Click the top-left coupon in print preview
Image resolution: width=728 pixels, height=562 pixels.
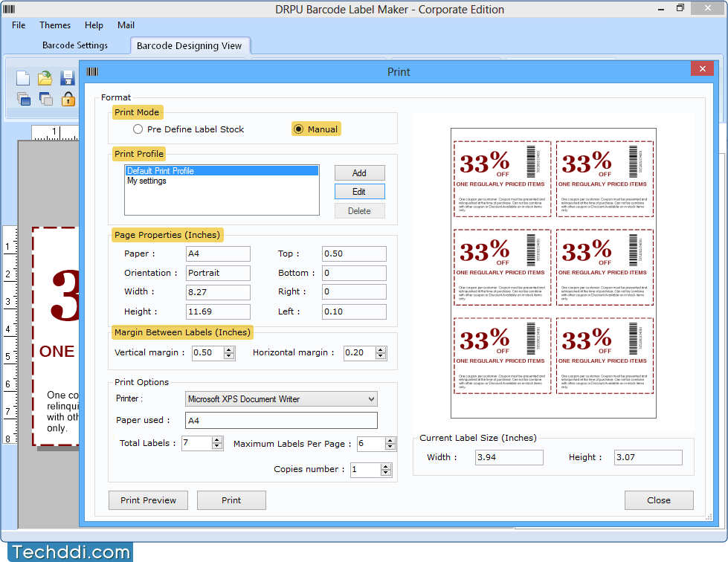coord(503,178)
